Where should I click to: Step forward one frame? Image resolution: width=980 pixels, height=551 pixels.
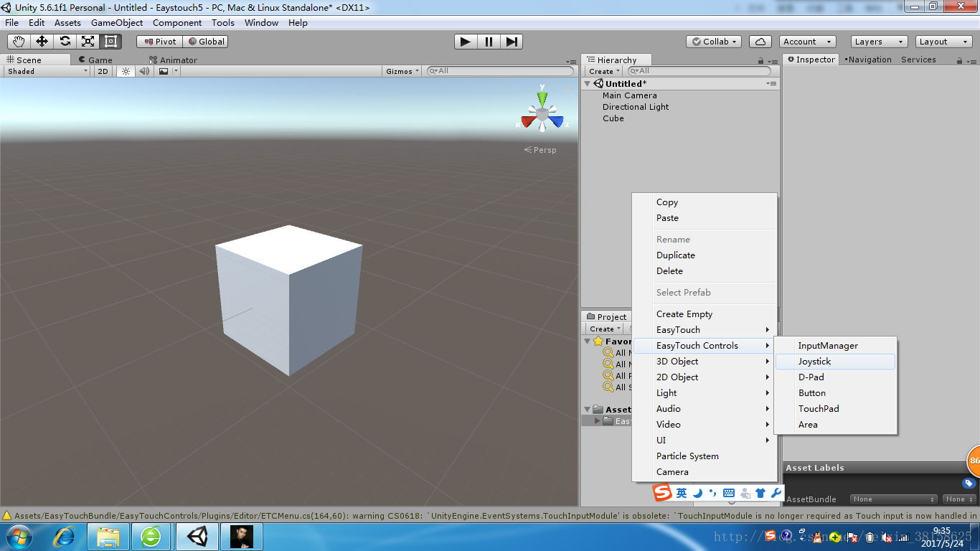point(512,42)
